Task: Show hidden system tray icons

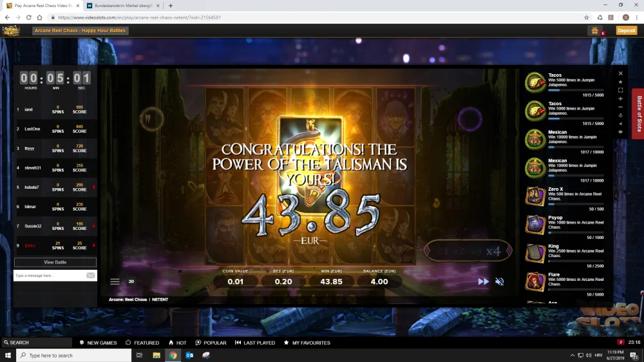Action: (x=572, y=356)
